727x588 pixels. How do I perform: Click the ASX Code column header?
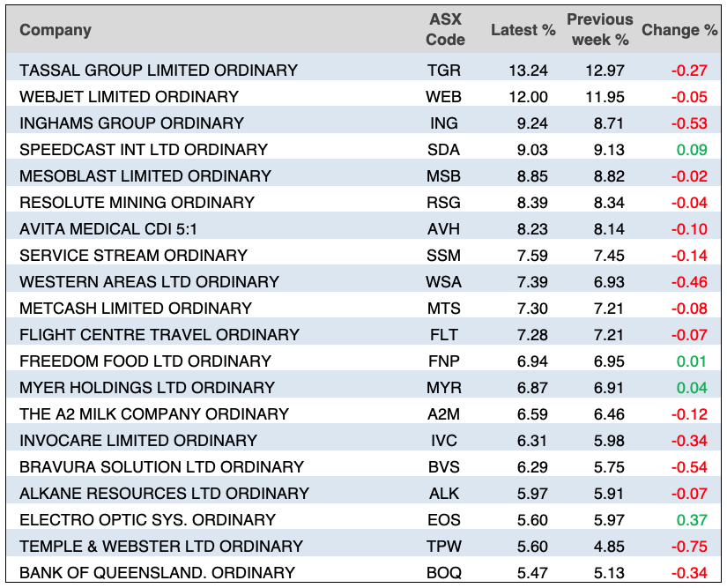pyautogui.click(x=444, y=30)
